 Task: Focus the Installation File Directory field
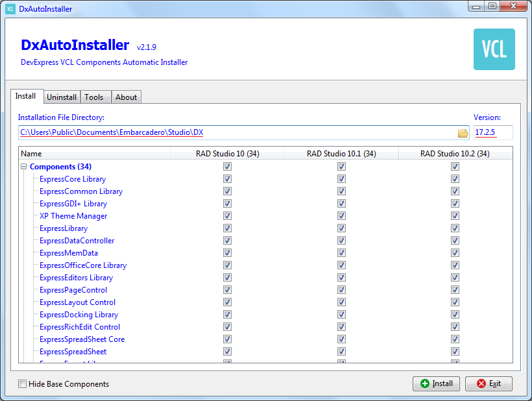(x=243, y=132)
